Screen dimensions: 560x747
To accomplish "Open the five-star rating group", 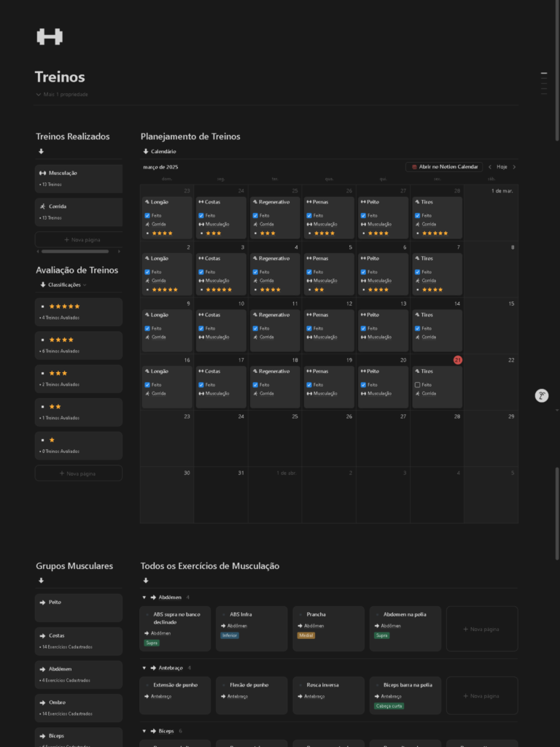I will click(x=78, y=311).
